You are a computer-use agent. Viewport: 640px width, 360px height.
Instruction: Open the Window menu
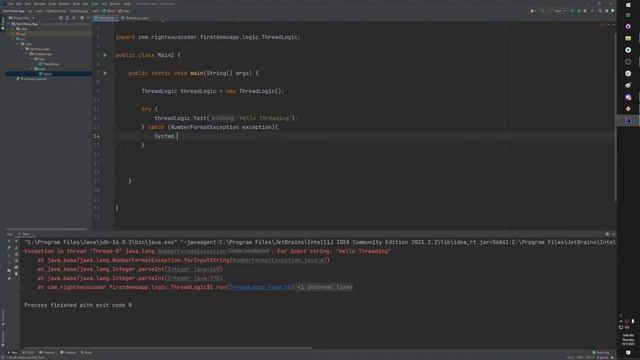coord(115,4)
